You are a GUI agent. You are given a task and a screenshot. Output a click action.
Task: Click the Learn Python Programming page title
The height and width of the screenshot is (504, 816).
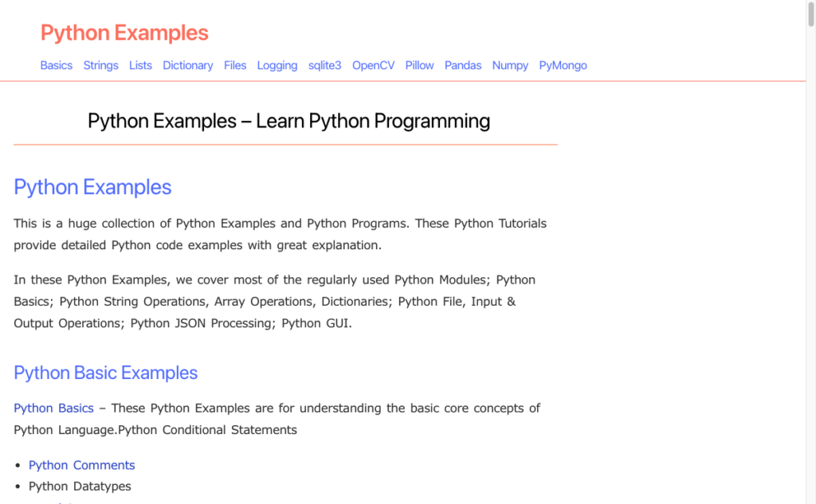pos(288,121)
